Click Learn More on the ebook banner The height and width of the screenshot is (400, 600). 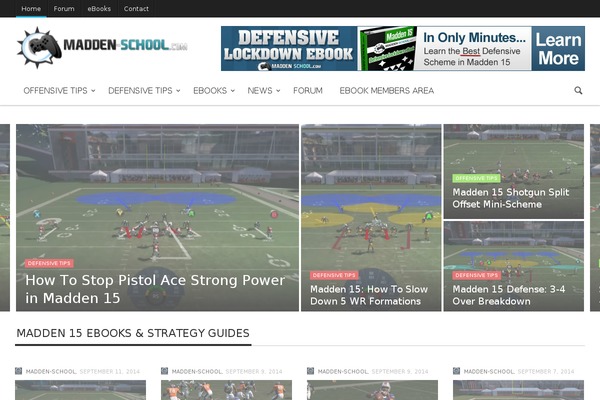click(558, 49)
